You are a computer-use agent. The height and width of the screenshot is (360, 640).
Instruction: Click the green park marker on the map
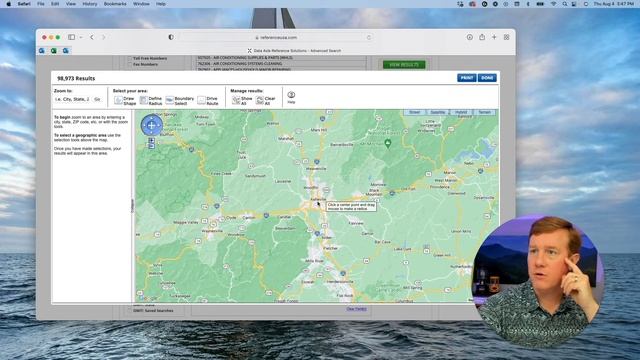(388, 143)
